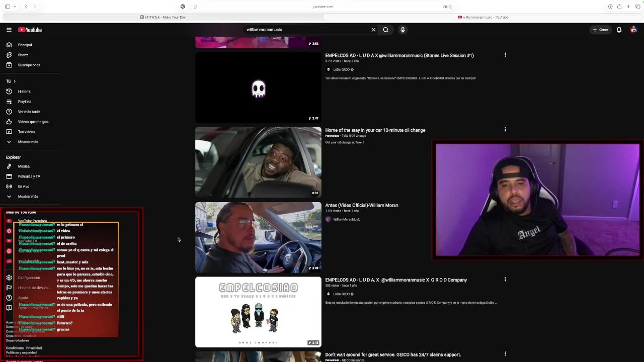Click the oil change ad thumbnail
This screenshot has height=362, width=644.
pos(258,162)
